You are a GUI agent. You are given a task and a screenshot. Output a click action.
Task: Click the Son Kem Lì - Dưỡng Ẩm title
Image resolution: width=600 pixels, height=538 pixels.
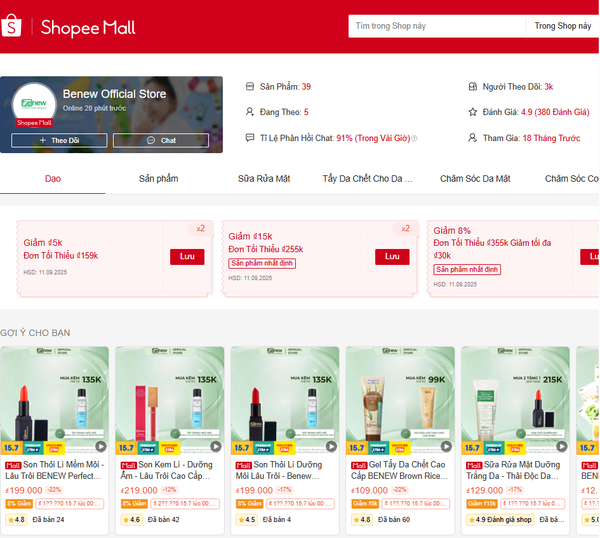166,470
